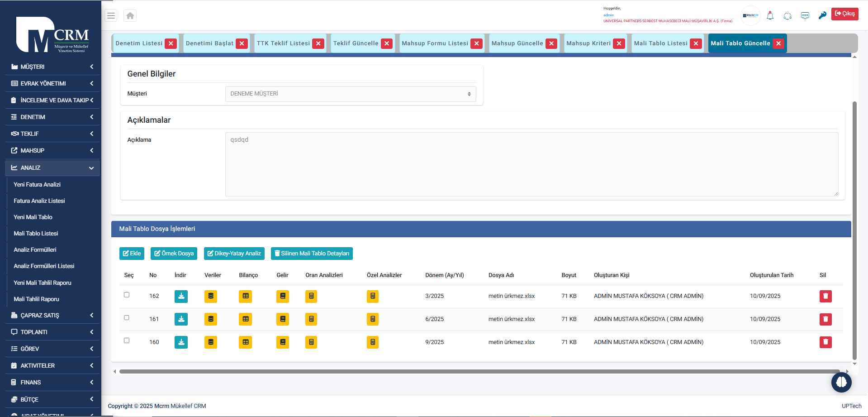Open Bilanço icon for row 161
868x417 pixels.
(x=245, y=319)
